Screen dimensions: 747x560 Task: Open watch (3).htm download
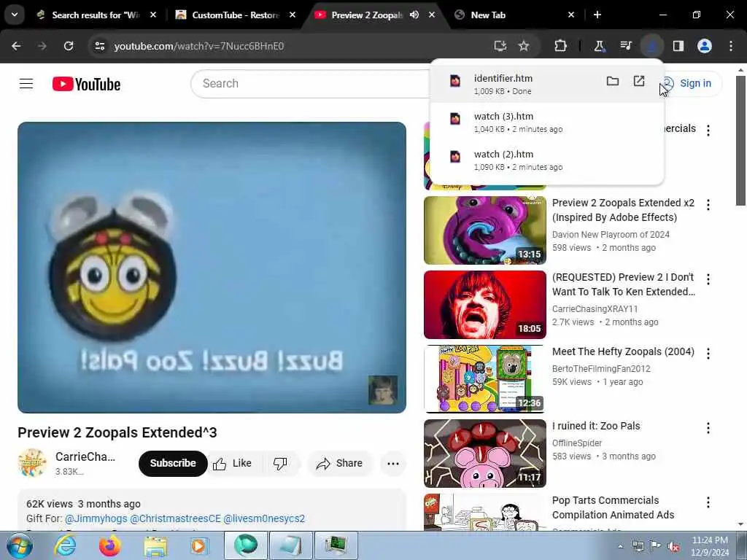coord(546,122)
